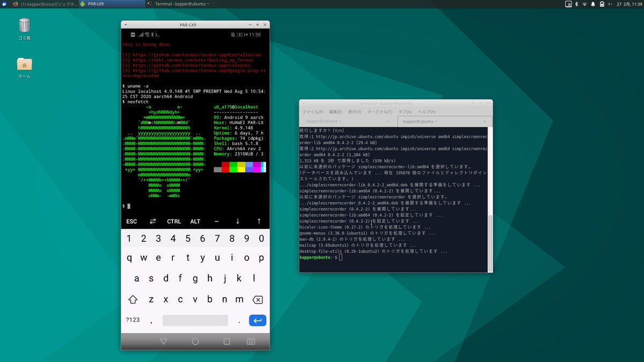Tap the backspace key on phone keyboard
This screenshot has width=644, height=362.
point(258,299)
